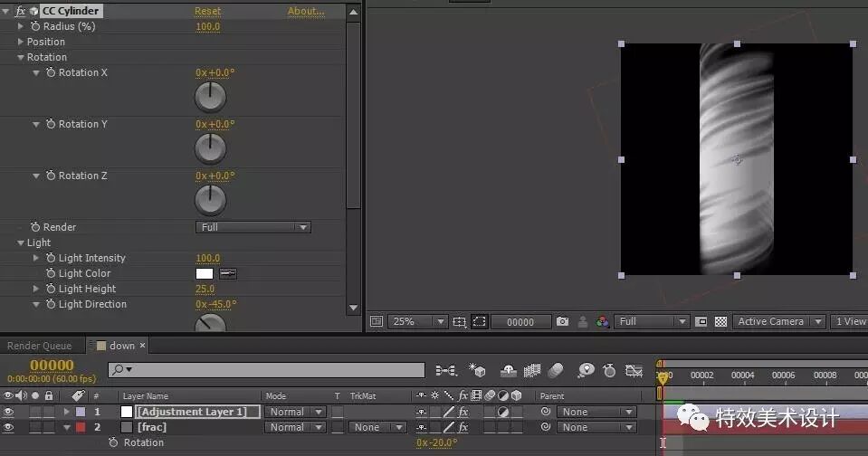Viewport: 868px width, 456px height.
Task: Expand the Adjustment Layer 1 properties
Action: point(66,412)
